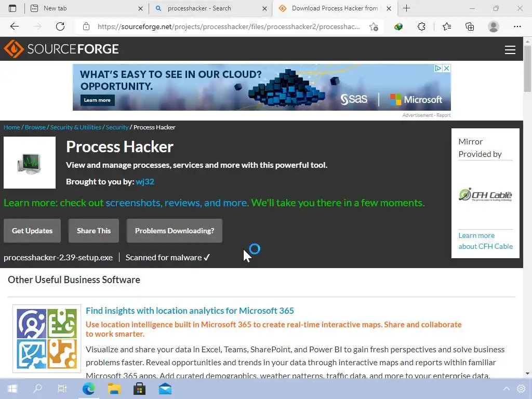Click the page vertical scrollbar thumb
532x399 pixels.
click(527, 69)
